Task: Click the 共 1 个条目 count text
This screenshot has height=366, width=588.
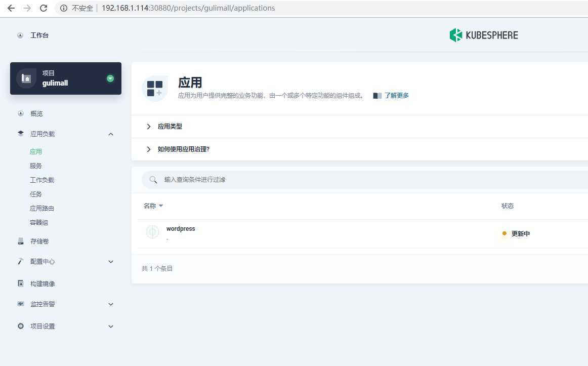Action: (x=157, y=268)
